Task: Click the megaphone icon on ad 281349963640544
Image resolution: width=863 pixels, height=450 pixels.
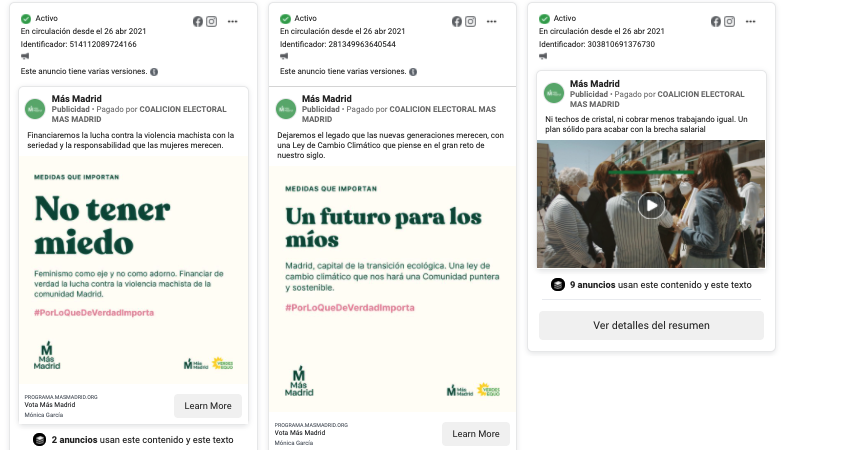Action: [x=284, y=56]
